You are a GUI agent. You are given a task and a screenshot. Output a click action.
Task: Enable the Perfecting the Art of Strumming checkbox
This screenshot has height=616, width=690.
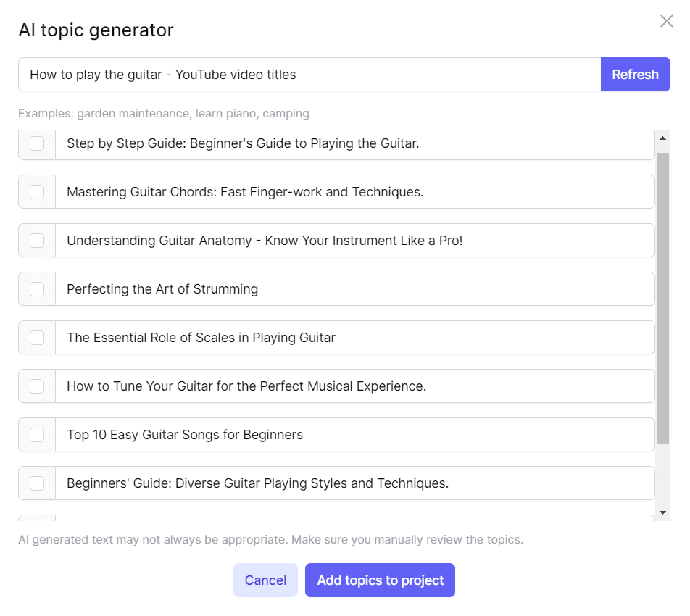pos(37,289)
